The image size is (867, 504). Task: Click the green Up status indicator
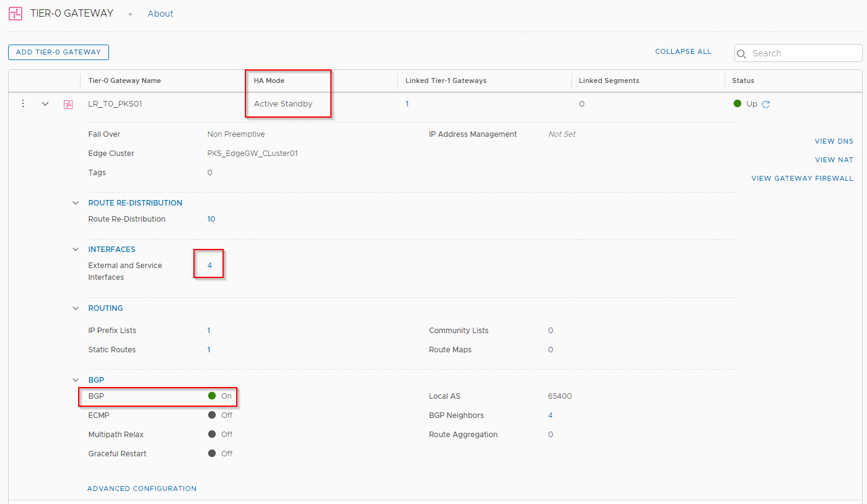click(x=737, y=104)
